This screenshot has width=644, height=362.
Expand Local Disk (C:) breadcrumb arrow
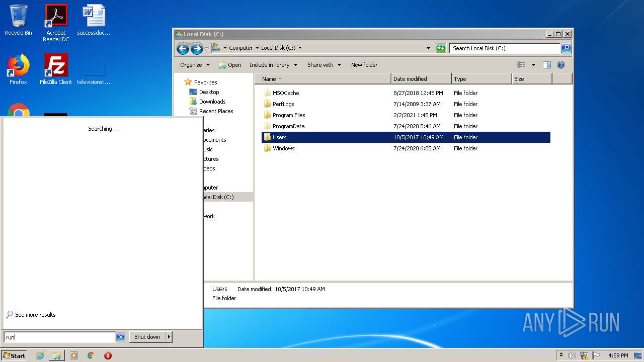[x=300, y=48]
